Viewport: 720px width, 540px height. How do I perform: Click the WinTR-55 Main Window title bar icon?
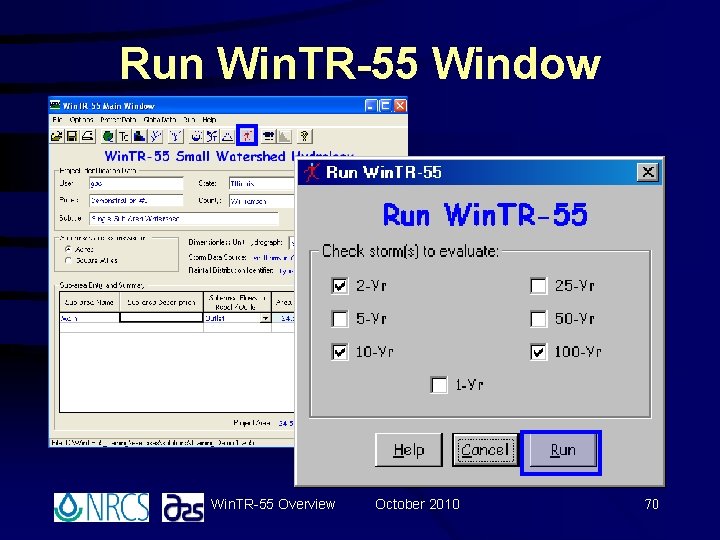tap(55, 105)
